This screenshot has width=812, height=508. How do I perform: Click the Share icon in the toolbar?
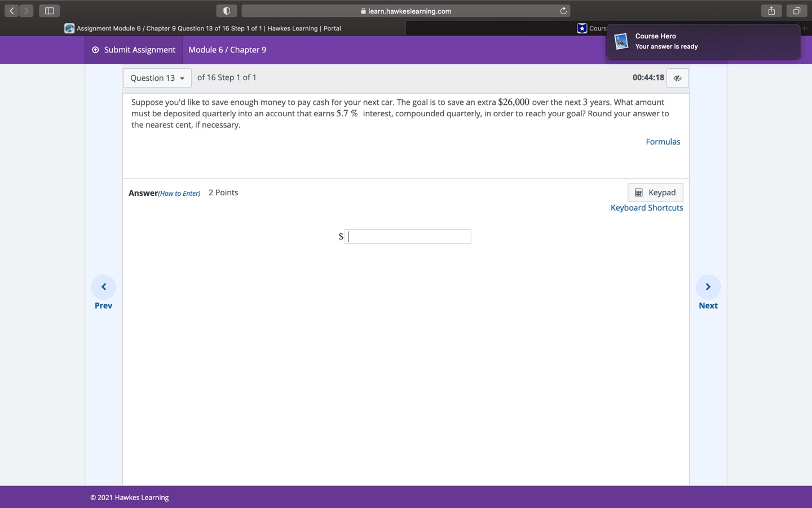771,10
